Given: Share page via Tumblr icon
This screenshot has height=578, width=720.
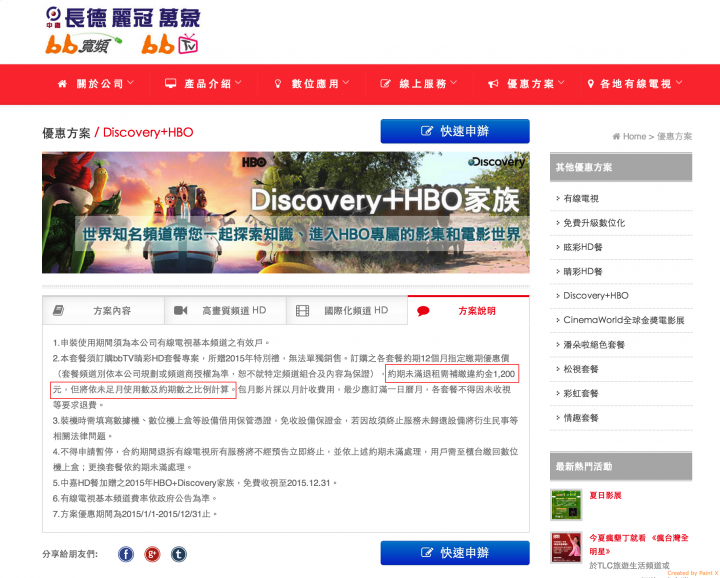Looking at the screenshot, I should pos(179,554).
